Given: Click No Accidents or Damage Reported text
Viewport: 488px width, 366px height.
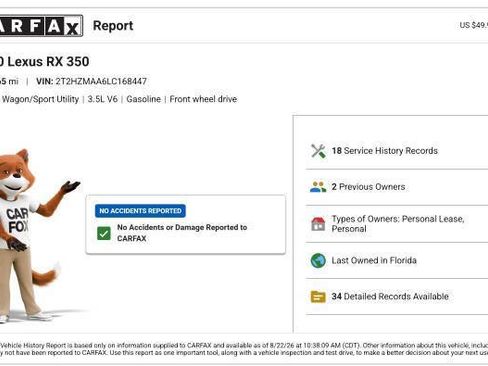Looking at the screenshot, I should pos(182,233).
